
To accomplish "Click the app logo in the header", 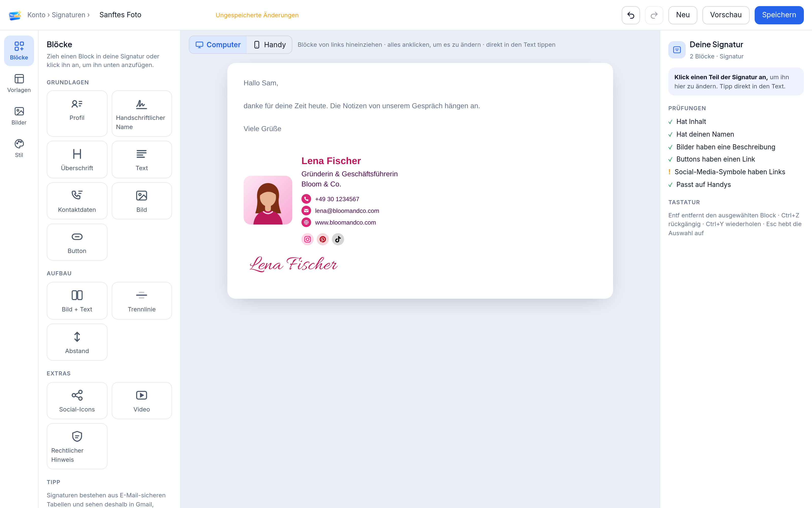I will tap(15, 15).
